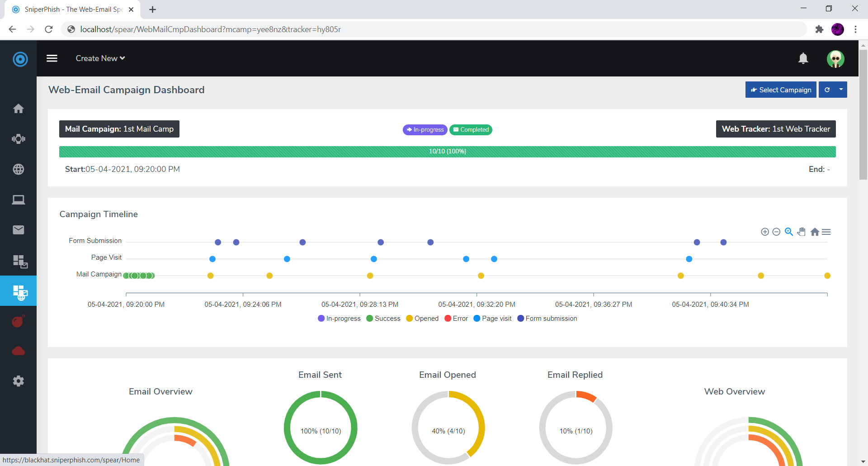Click the Campaign Timeline heading
This screenshot has height=466, width=868.
99,214
